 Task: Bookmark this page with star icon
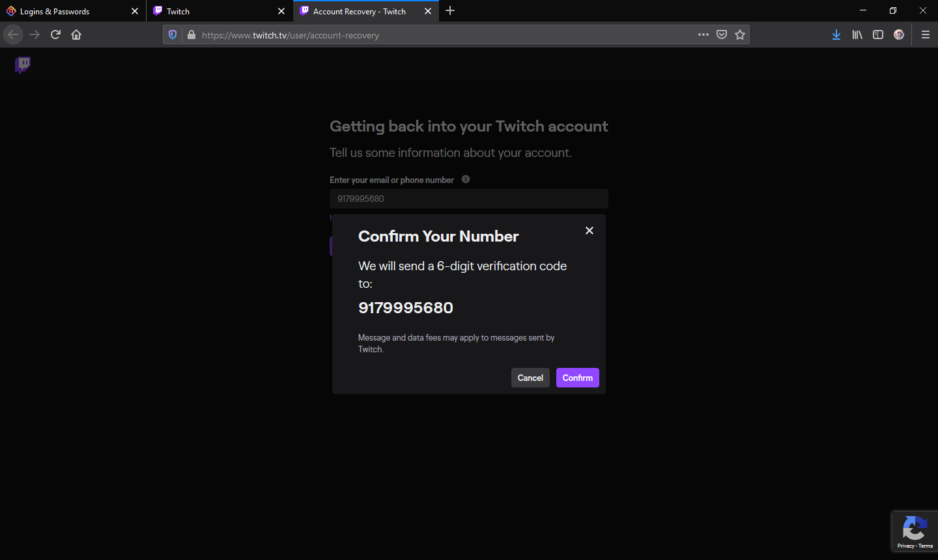pos(740,35)
